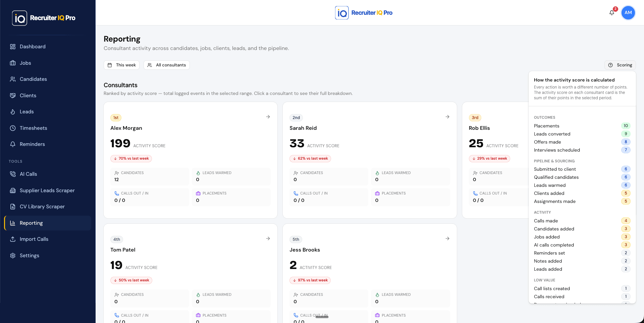The image size is (644, 323).
Task: Click Leads converted score row
Action: [582, 134]
